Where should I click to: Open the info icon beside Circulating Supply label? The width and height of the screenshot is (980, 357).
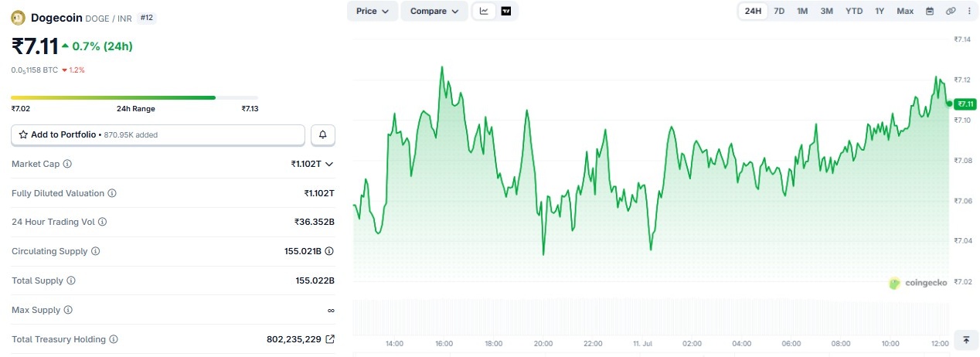tap(95, 251)
